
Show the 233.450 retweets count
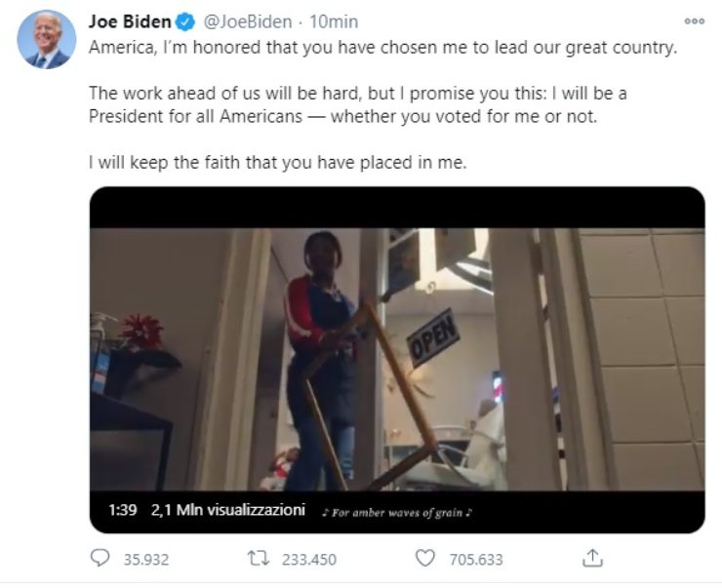pyautogui.click(x=309, y=560)
